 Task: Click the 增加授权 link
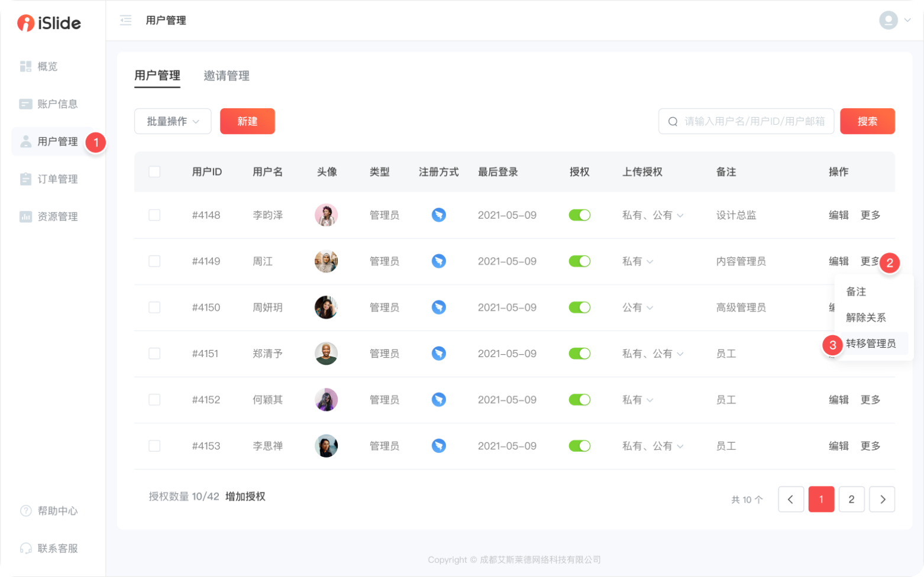(x=245, y=497)
